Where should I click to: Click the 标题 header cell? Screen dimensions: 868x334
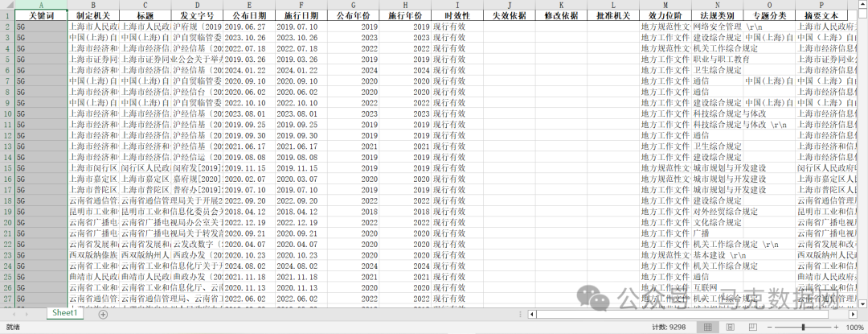(x=145, y=15)
